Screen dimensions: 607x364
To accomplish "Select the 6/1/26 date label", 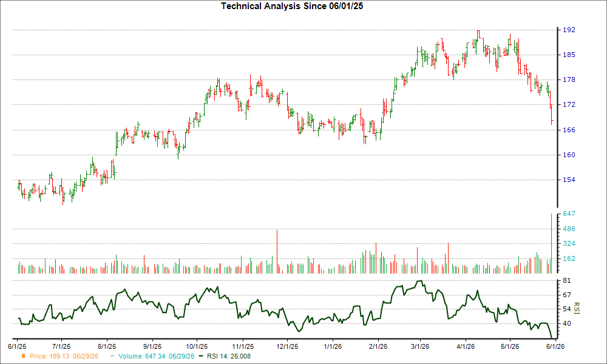I will [555, 346].
